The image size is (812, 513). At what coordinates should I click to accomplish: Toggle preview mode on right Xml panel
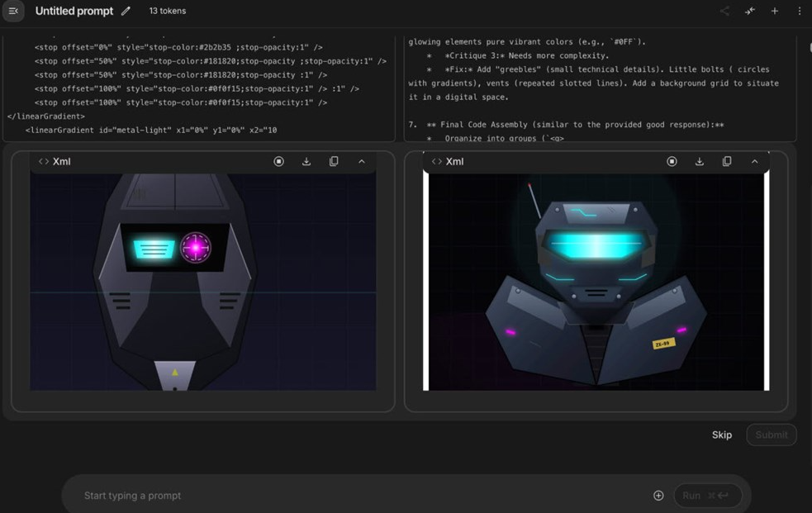(672, 162)
